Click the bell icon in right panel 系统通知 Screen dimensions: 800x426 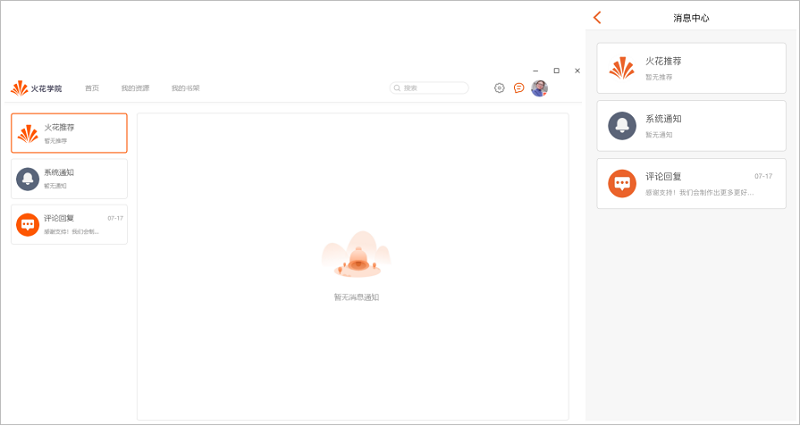pyautogui.click(x=622, y=126)
